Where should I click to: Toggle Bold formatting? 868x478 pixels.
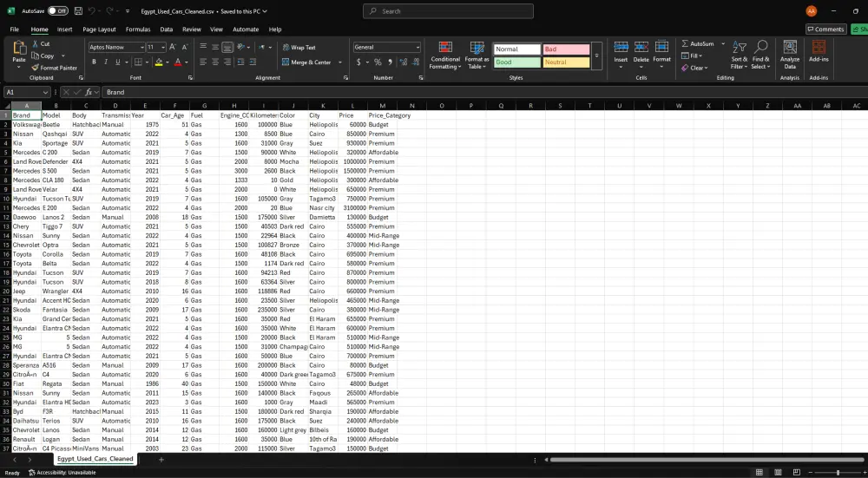pyautogui.click(x=94, y=62)
